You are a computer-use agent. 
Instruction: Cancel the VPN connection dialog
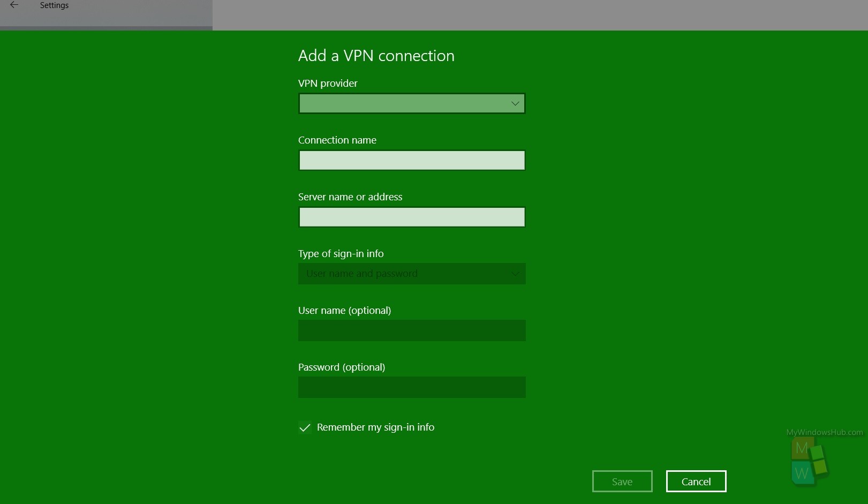696,481
